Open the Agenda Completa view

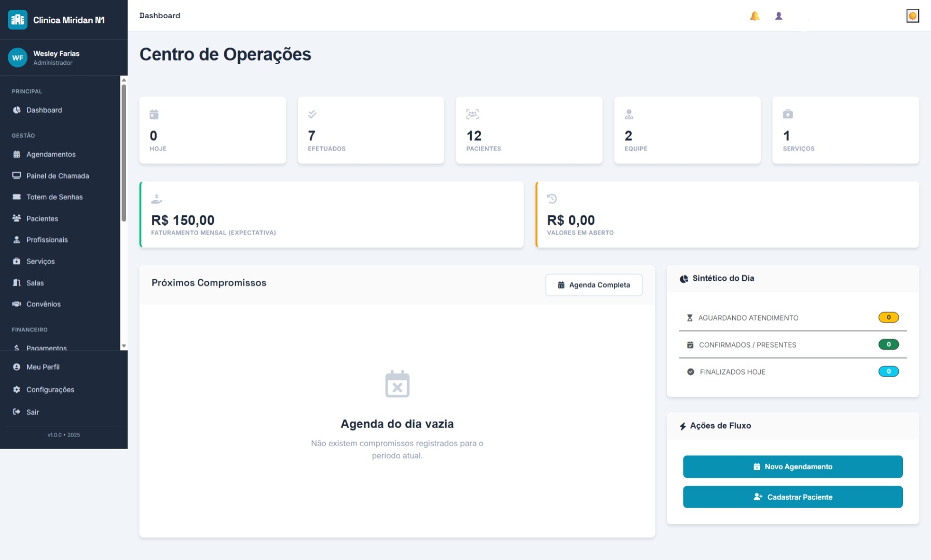594,285
